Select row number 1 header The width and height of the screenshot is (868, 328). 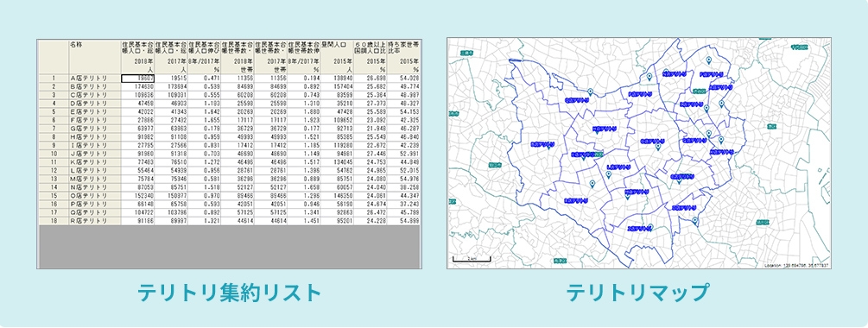click(x=54, y=79)
